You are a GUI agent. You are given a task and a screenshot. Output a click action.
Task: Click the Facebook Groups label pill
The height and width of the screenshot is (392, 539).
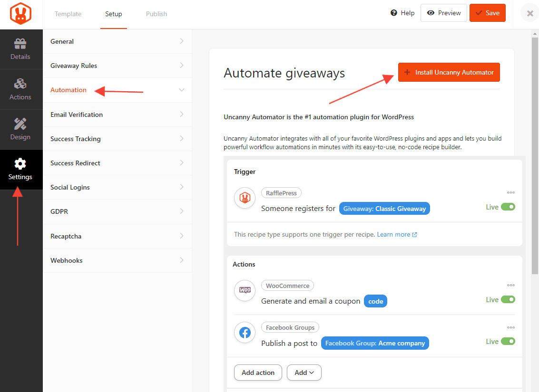290,327
